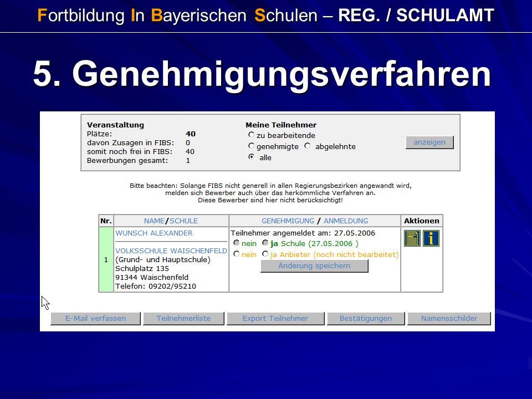Select the 'abgelehnte' radio option

(308, 146)
